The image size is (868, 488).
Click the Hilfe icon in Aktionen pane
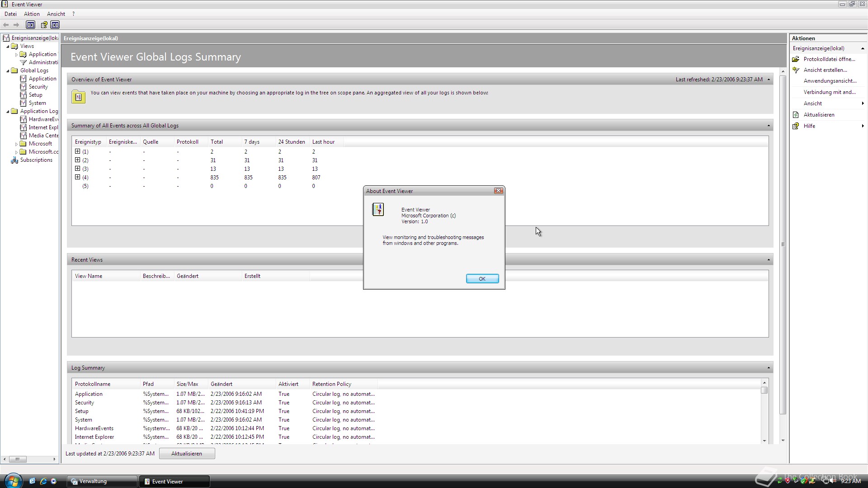click(796, 126)
